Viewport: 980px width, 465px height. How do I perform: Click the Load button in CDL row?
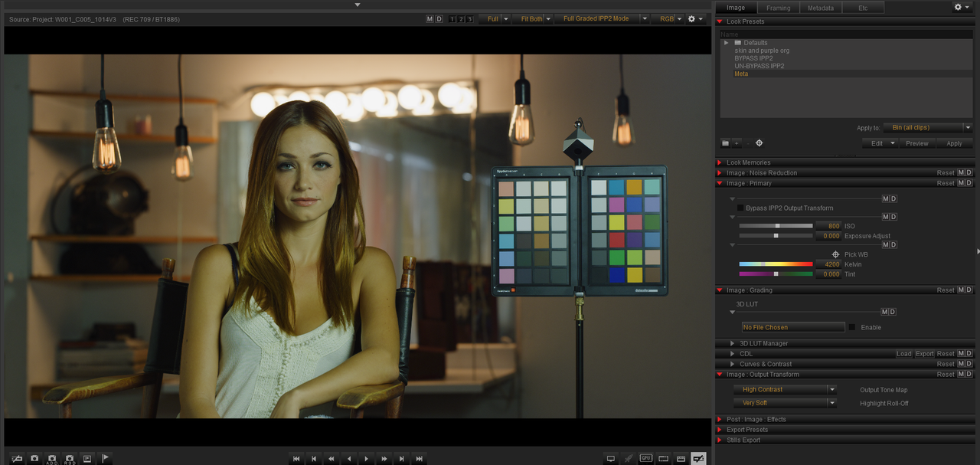click(x=904, y=354)
